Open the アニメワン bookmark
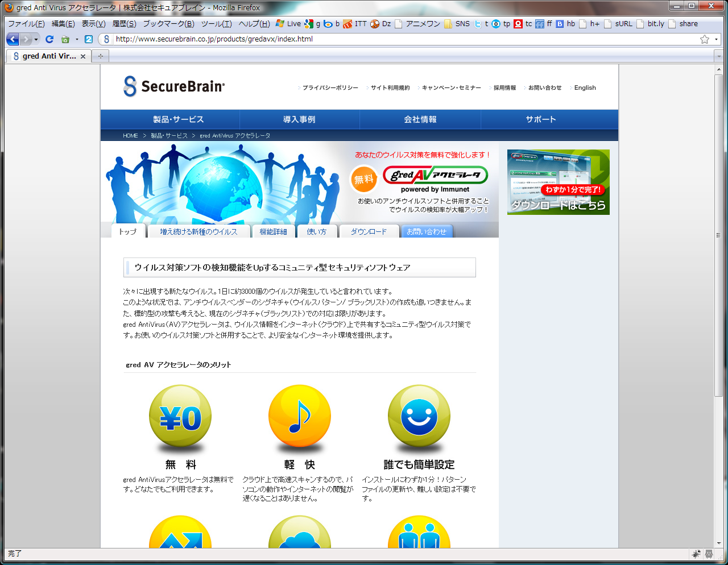The width and height of the screenshot is (728, 565). [417, 24]
